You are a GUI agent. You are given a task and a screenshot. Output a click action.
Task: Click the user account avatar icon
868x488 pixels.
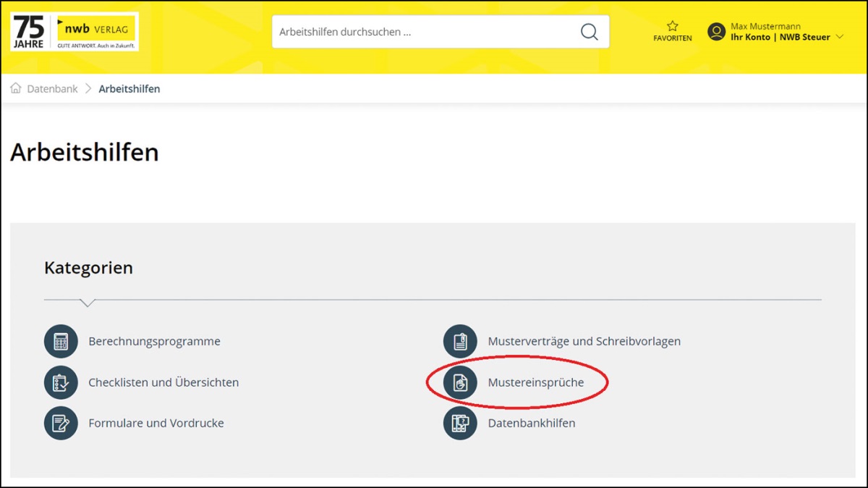pyautogui.click(x=716, y=32)
